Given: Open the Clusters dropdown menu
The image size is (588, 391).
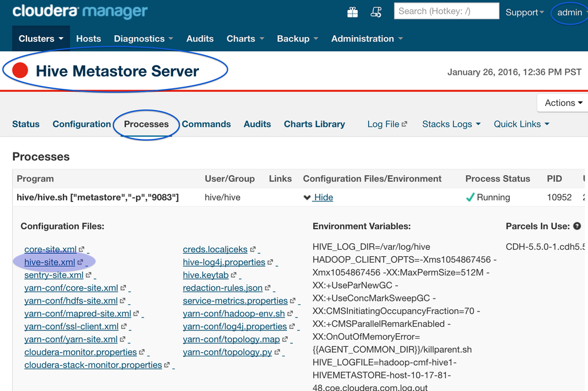Looking at the screenshot, I should [41, 39].
